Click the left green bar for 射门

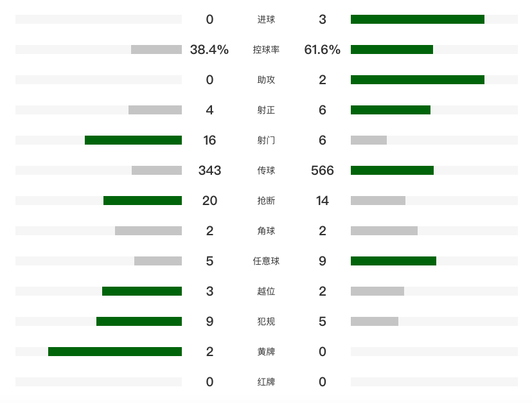pyautogui.click(x=133, y=140)
